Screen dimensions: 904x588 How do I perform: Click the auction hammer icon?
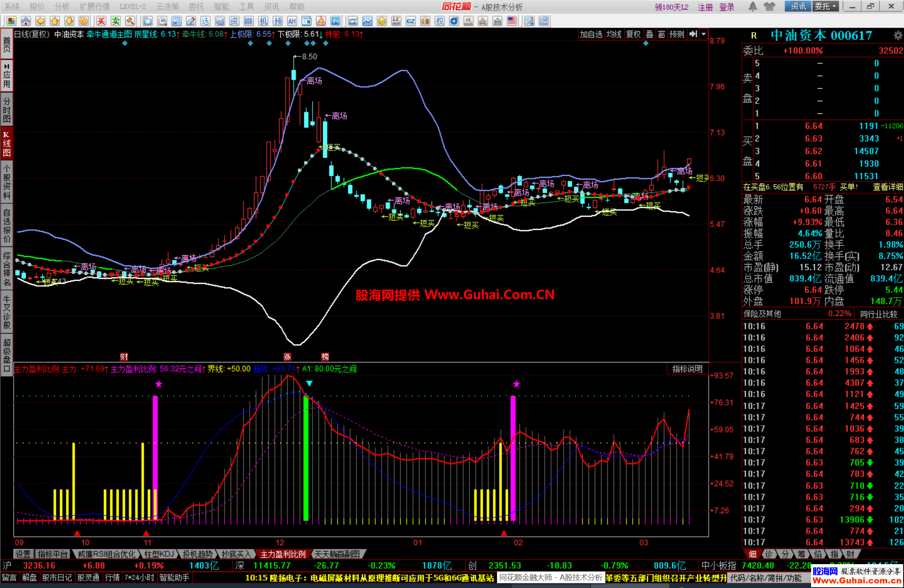click(130, 21)
